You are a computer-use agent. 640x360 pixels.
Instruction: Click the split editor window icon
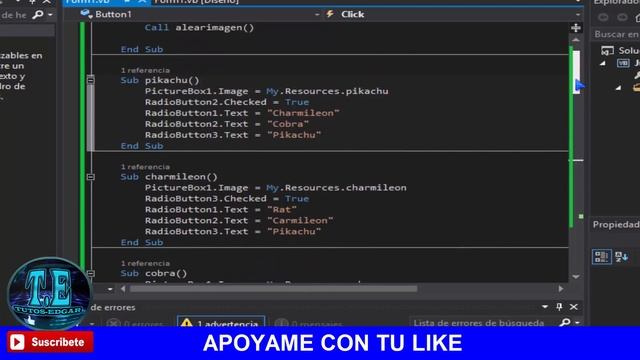coord(576,28)
